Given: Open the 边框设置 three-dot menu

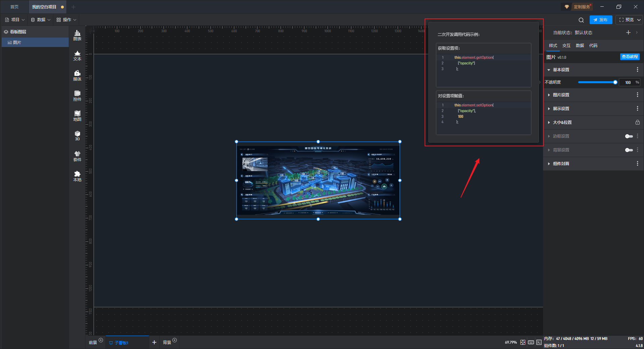Looking at the screenshot, I should (x=637, y=136).
